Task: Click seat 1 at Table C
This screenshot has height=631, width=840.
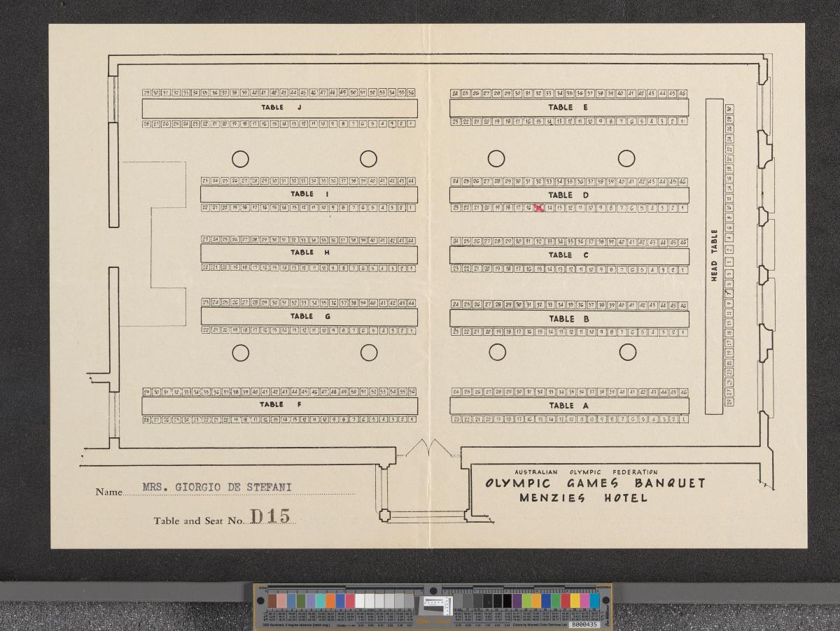Action: (x=682, y=269)
